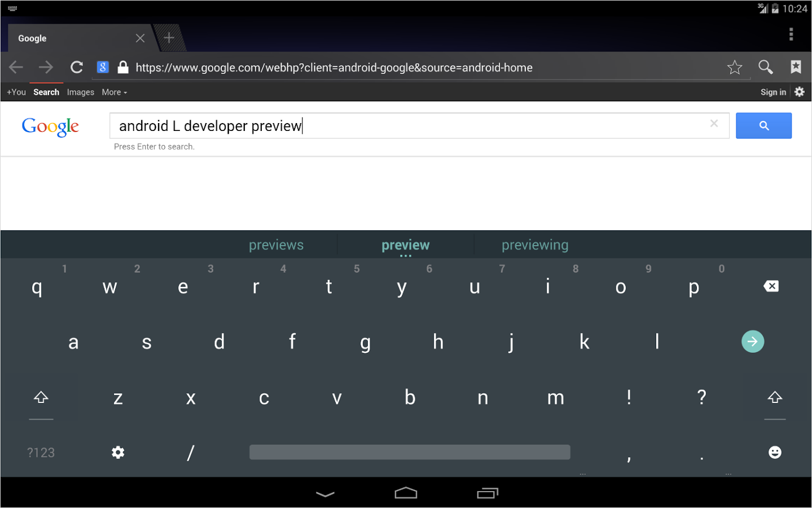Open bookmarks via the bookmarks ribbon icon
The height and width of the screenshot is (508, 812).
(x=796, y=67)
